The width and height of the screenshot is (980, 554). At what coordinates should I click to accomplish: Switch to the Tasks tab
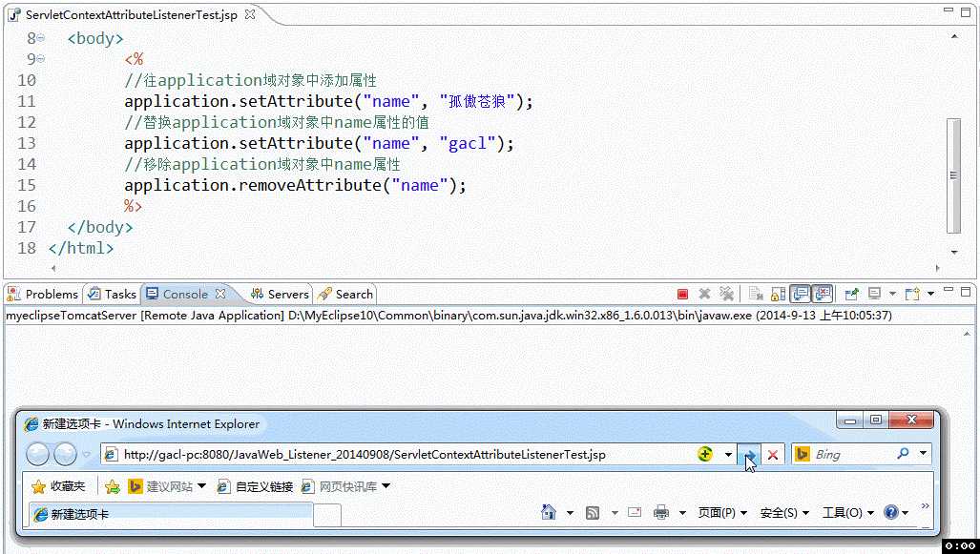point(113,295)
